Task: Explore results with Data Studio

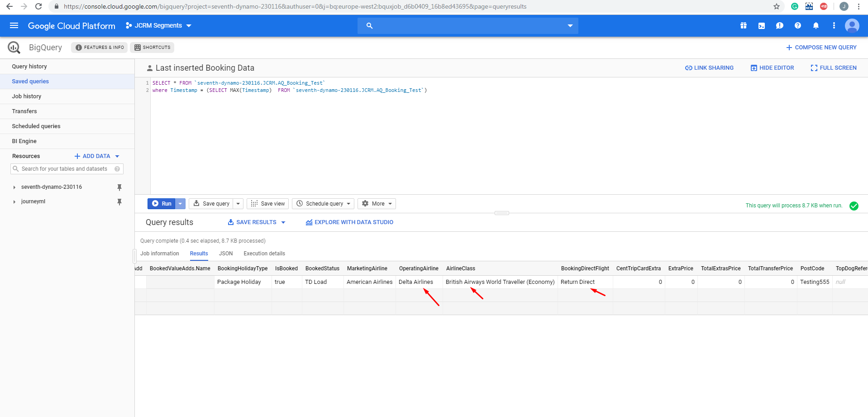Action: (349, 222)
